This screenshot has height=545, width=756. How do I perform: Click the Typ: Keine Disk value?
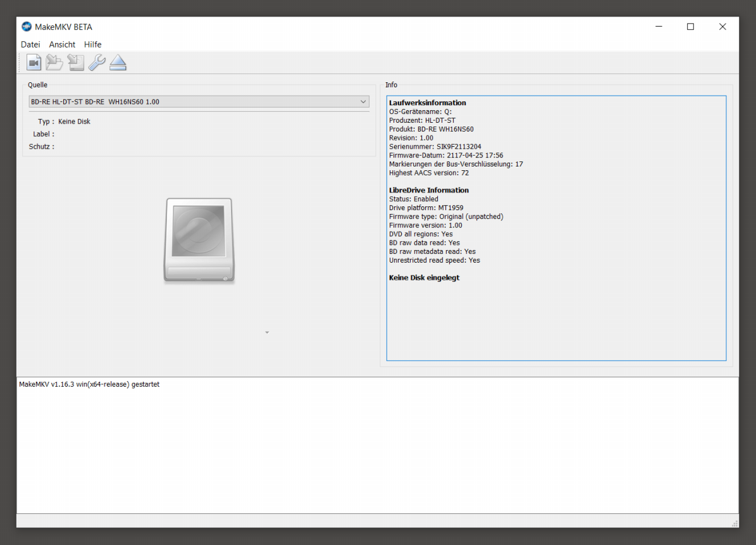click(x=74, y=122)
